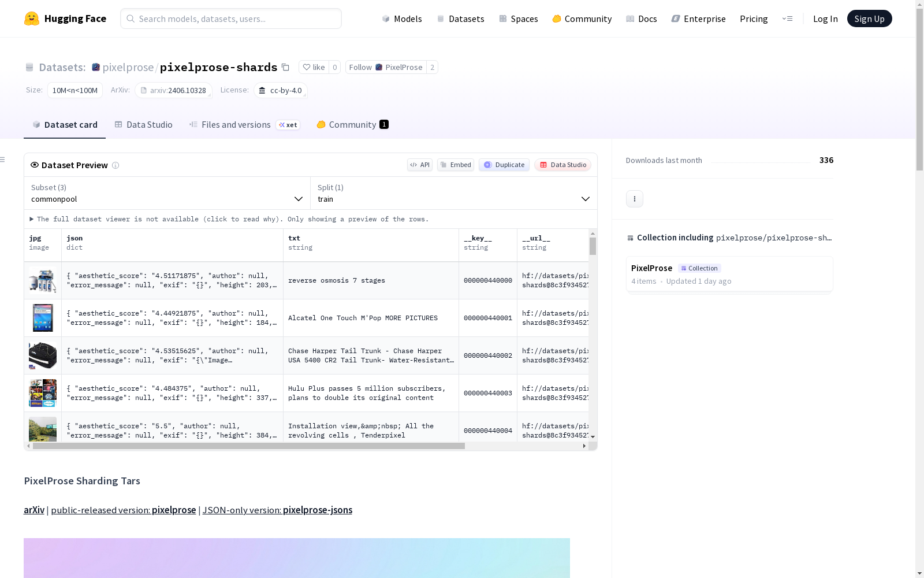
Task: Click the Embed button
Action: click(x=456, y=165)
